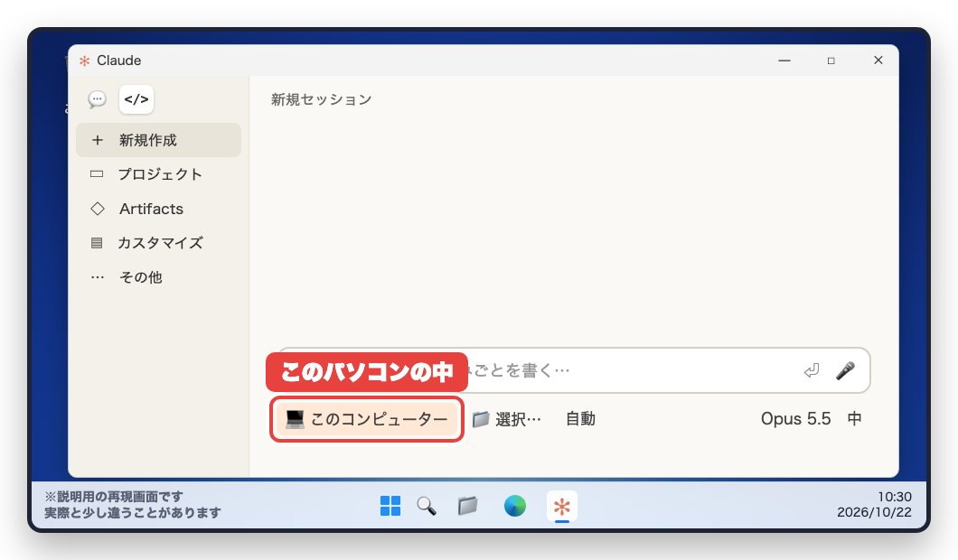The height and width of the screenshot is (560, 958).
Task: Open カスタマイズ in the sidebar
Action: [x=158, y=243]
